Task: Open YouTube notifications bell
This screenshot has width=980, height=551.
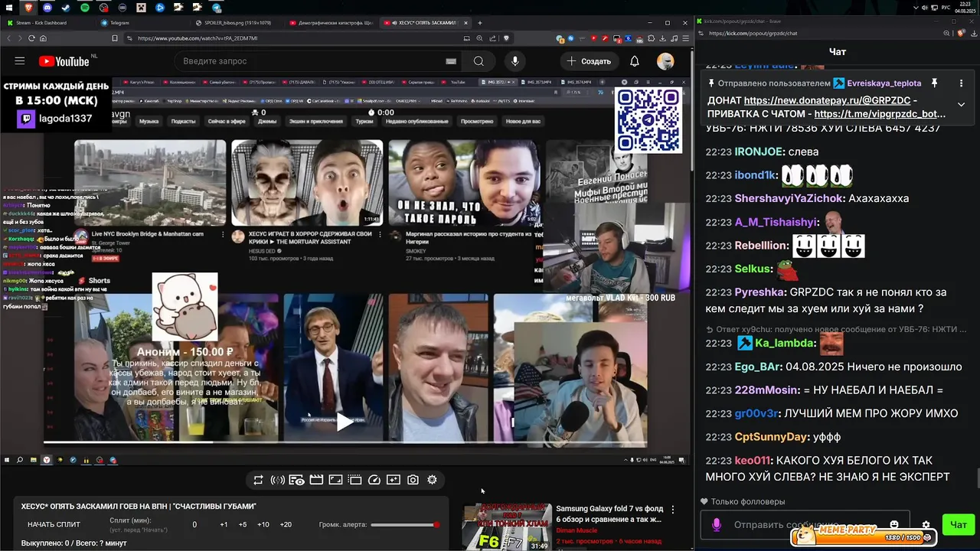Action: 635,61
